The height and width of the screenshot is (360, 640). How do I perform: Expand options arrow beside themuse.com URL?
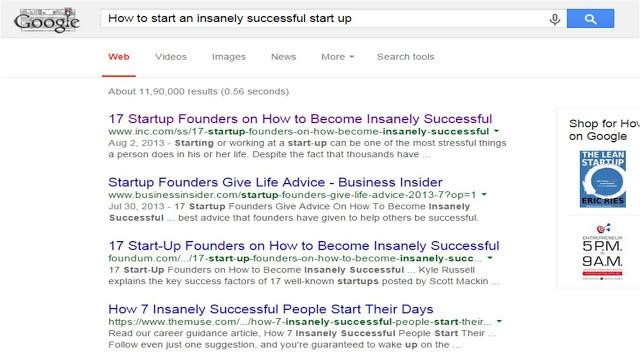499,322
